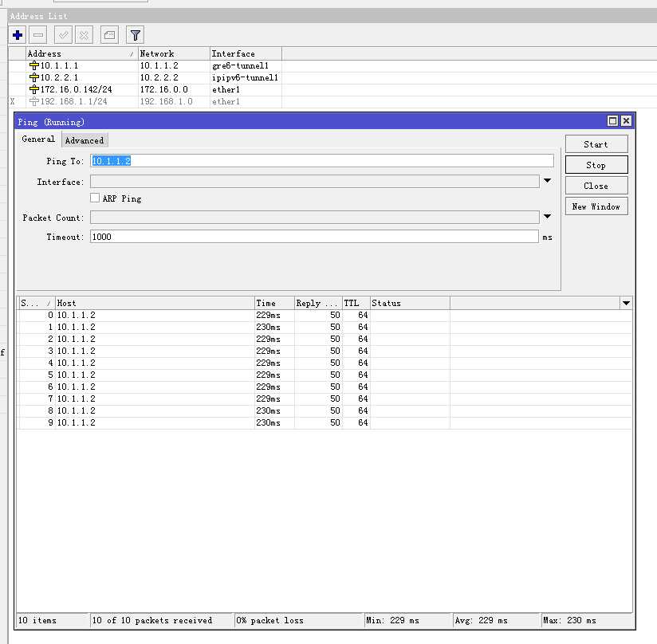Click the address icon of 172.16.0.142/24 row
This screenshot has width=657, height=644.
34,89
